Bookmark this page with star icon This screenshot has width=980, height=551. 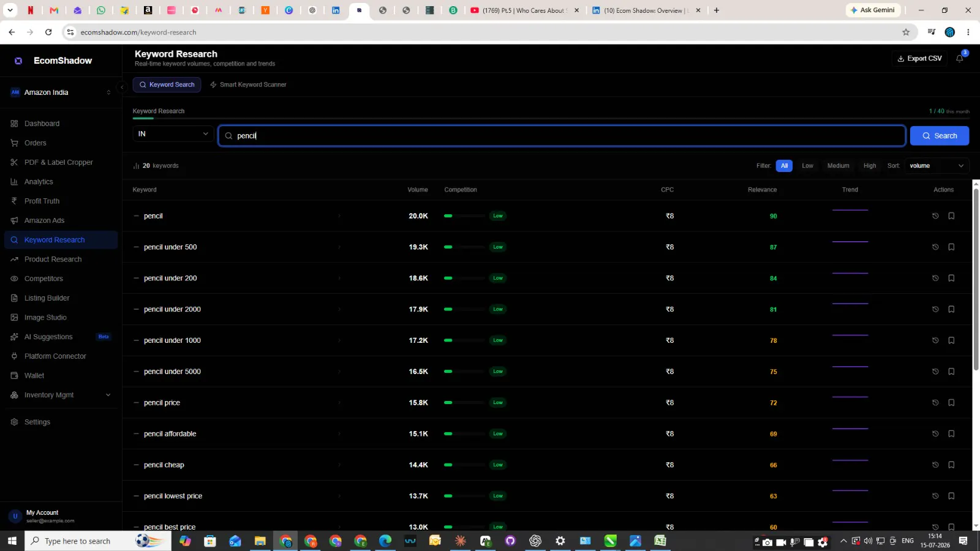[906, 32]
